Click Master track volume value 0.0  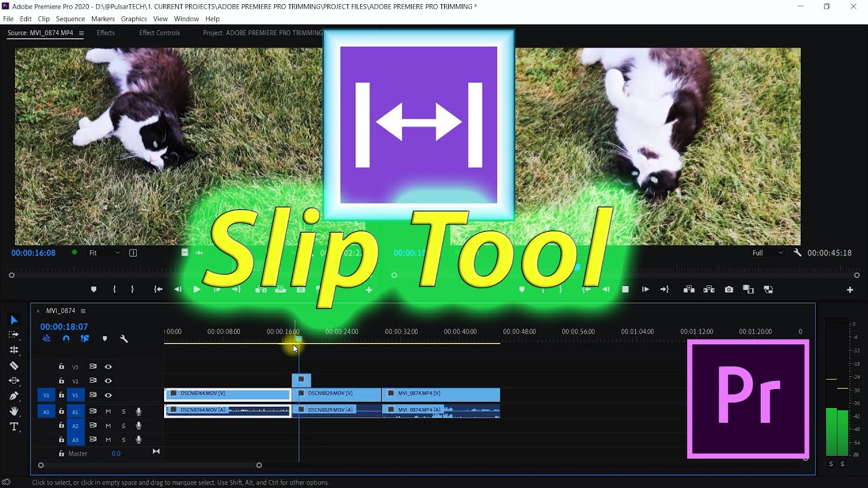[x=116, y=453]
